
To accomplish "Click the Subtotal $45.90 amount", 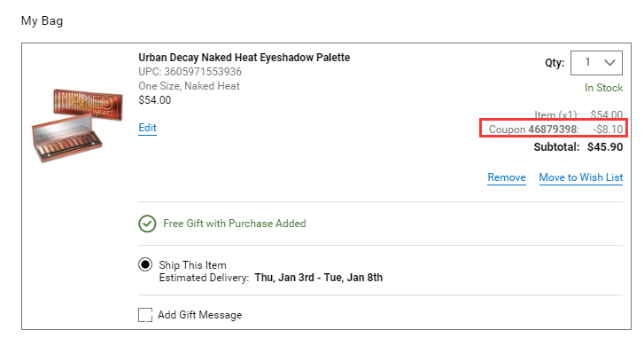I will click(605, 147).
